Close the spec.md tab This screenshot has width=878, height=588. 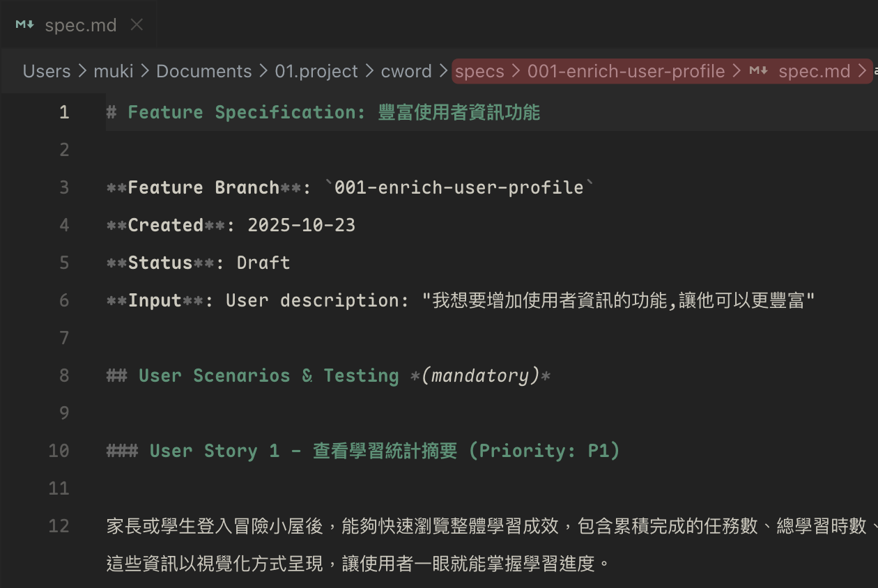(x=137, y=25)
